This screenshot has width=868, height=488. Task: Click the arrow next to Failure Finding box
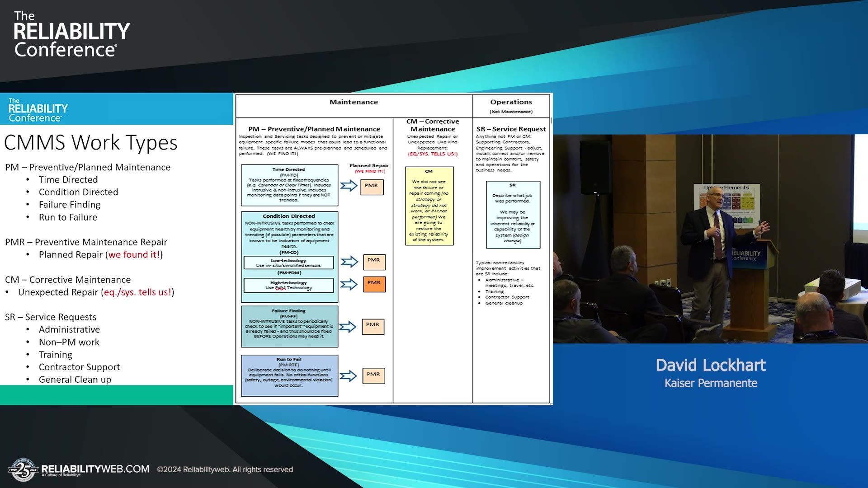point(348,327)
